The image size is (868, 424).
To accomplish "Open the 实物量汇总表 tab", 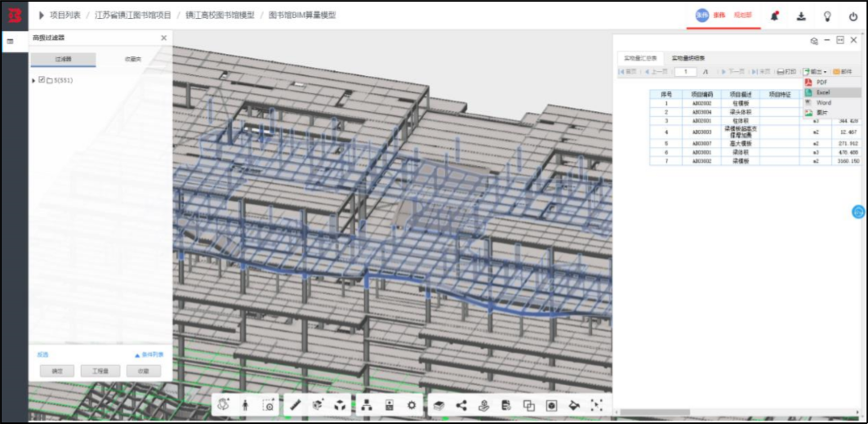I will tap(640, 57).
